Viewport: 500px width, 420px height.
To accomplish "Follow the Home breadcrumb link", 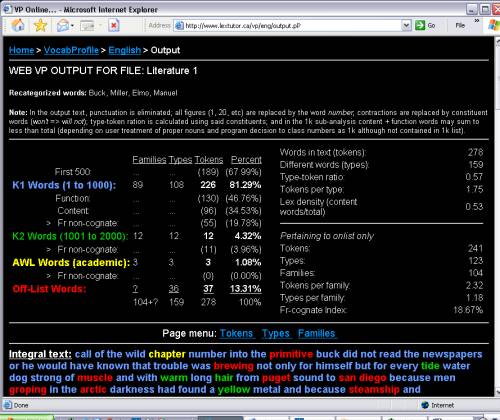I will coord(21,50).
